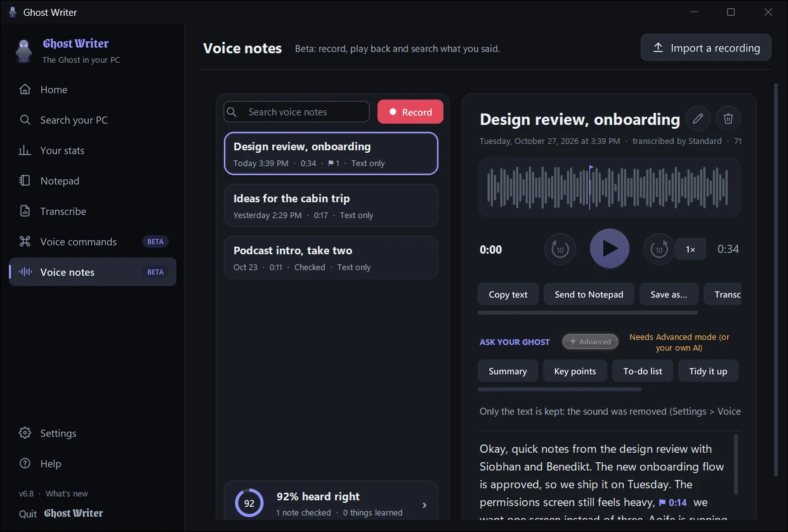This screenshot has width=788, height=532.
Task: Switch to the Notepad section
Action: tap(93, 181)
